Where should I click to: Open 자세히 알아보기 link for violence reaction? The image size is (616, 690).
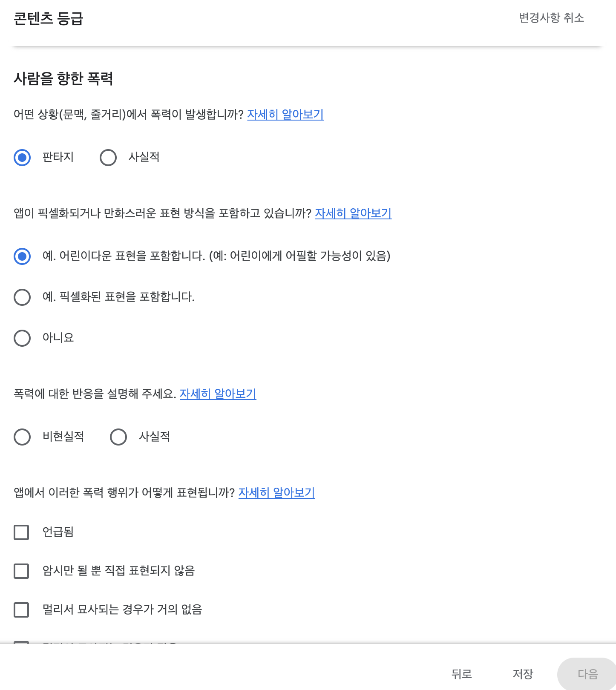click(218, 394)
